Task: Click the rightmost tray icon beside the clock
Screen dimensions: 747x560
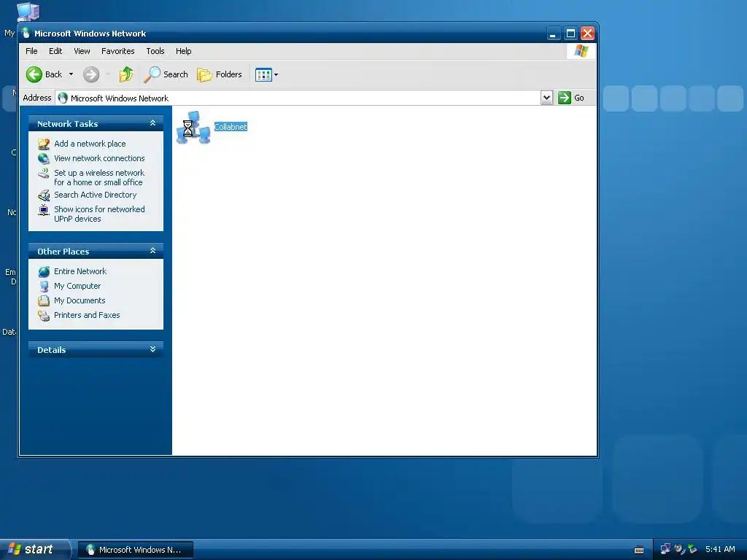Action: 692,549
